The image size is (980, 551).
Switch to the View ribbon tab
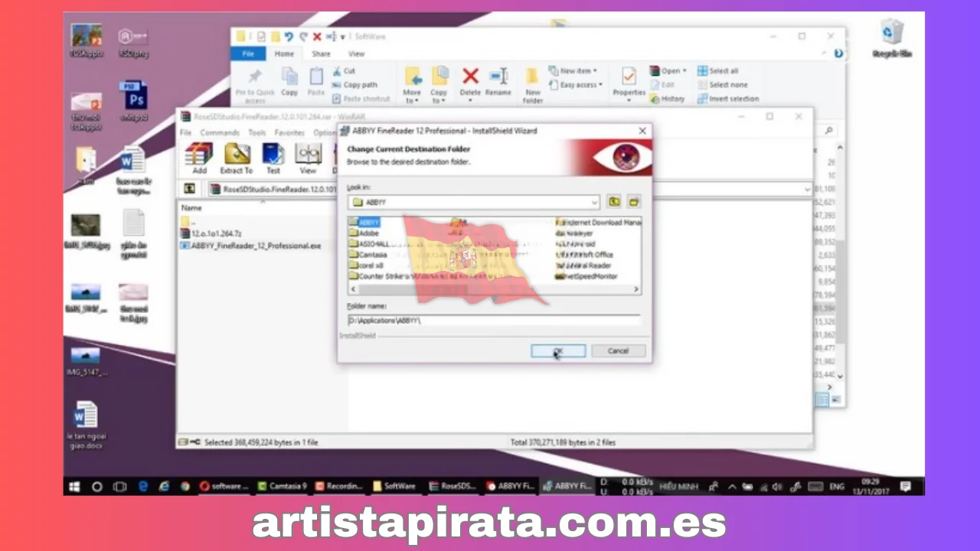click(357, 54)
